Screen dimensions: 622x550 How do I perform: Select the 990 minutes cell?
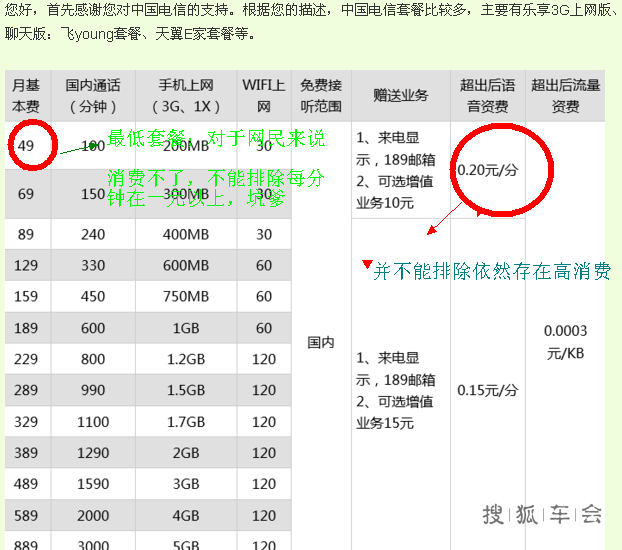93,390
